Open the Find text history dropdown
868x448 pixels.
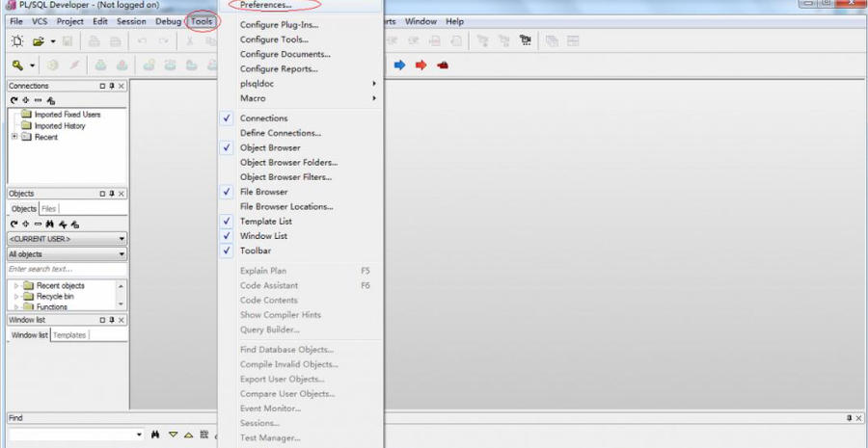click(x=139, y=435)
